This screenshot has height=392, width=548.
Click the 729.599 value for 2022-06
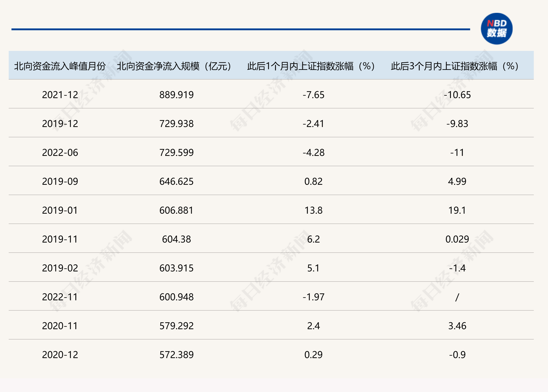176,152
